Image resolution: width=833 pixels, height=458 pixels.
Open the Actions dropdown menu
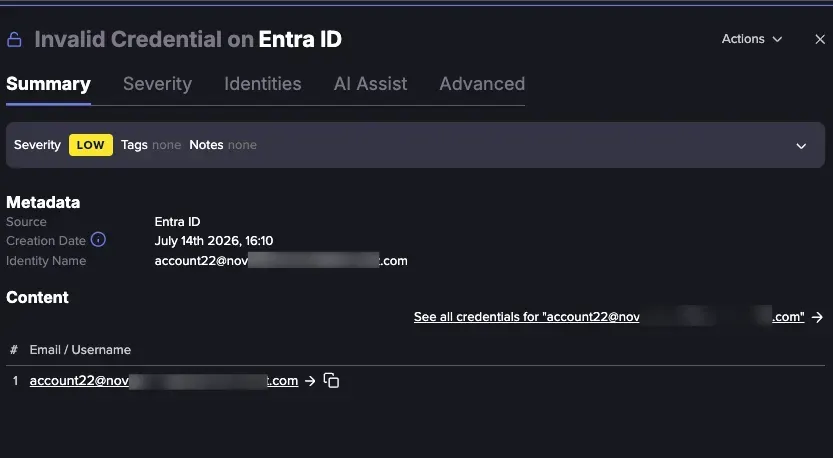click(752, 39)
